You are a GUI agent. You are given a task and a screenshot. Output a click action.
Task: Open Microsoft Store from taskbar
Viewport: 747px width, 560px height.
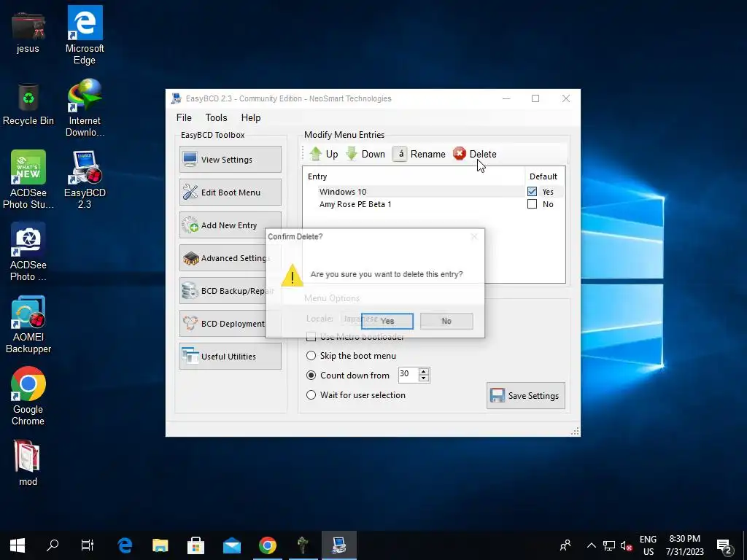point(196,545)
